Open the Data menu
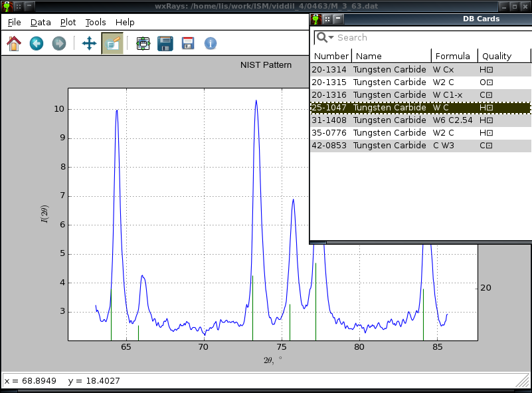Image resolution: width=532 pixels, height=393 pixels. click(x=41, y=22)
